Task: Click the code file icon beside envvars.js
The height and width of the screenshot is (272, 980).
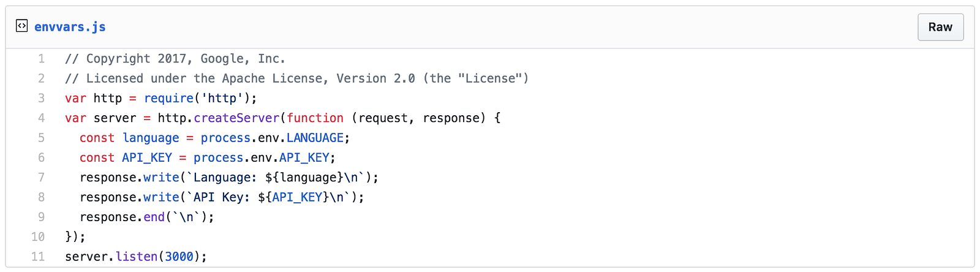Action: (x=21, y=26)
